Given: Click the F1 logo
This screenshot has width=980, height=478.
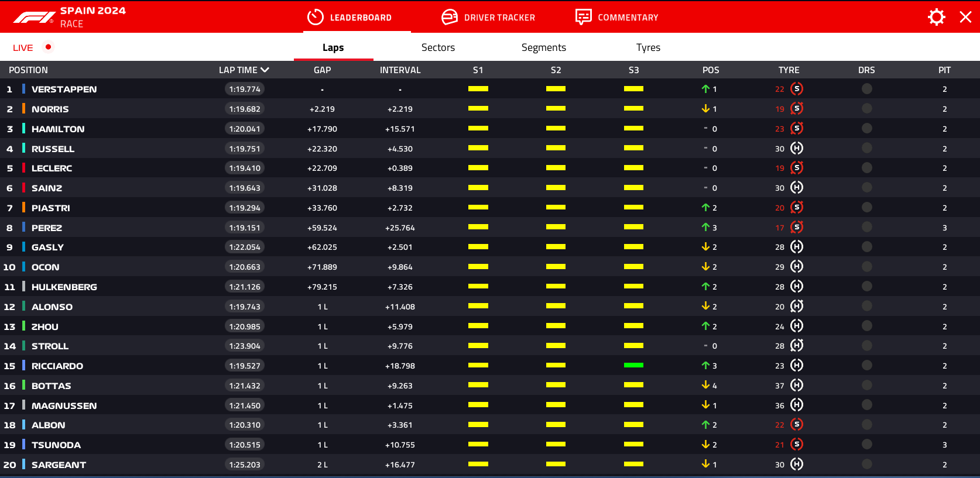Looking at the screenshot, I should [35, 18].
